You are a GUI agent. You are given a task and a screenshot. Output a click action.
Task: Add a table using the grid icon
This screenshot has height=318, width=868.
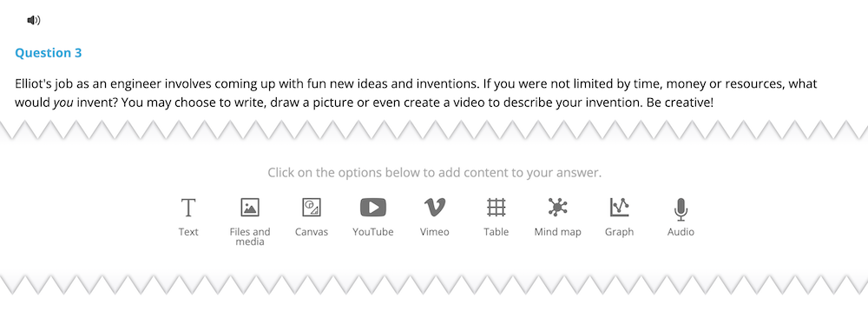(496, 208)
